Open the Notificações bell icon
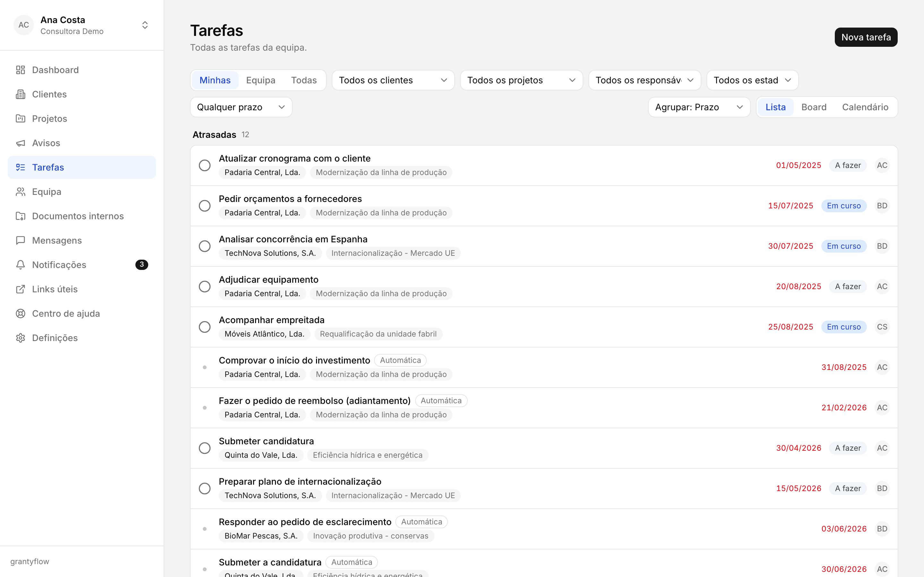This screenshot has height=577, width=924. click(20, 265)
